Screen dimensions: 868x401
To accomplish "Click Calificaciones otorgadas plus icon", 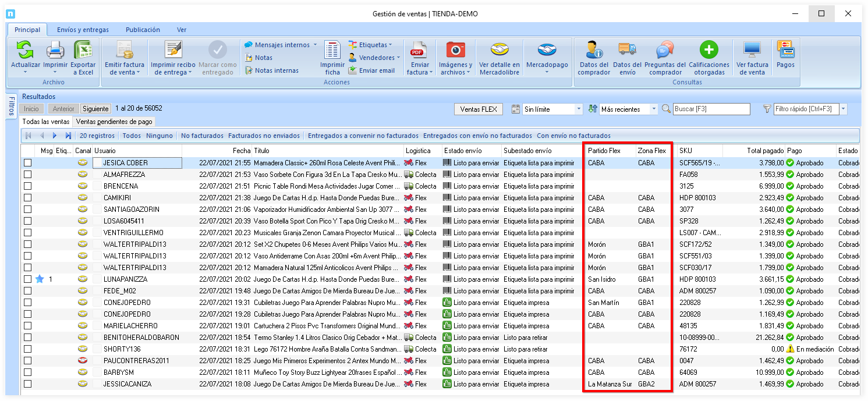I will [708, 51].
